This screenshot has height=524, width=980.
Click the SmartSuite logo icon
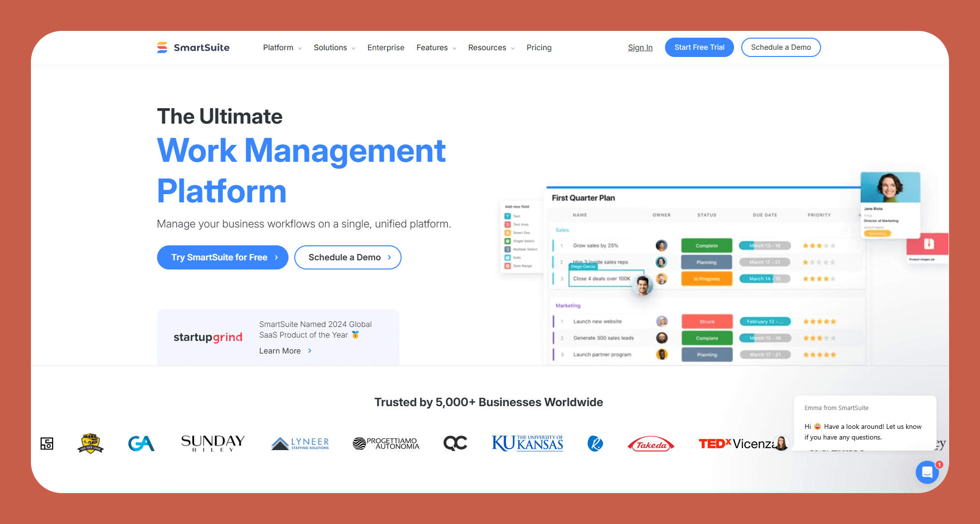[162, 47]
